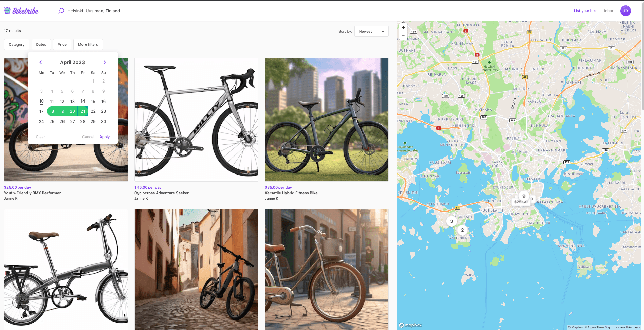Click the search magnifier icon
644x330 pixels.
coord(61,11)
